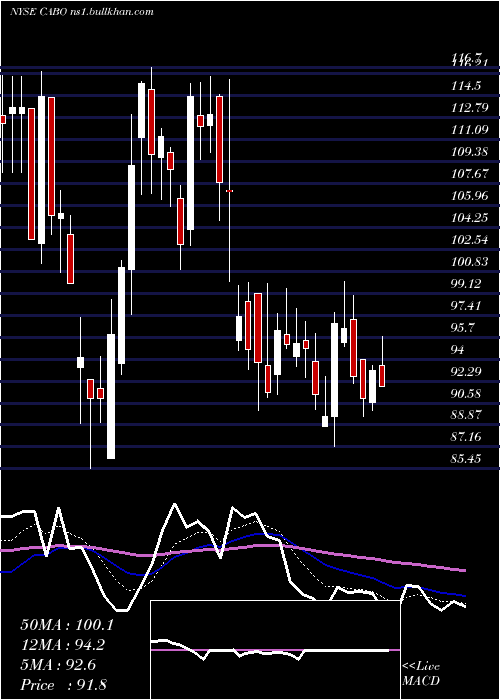
Task: Select the 107.67 price axis label
Action: tap(469, 174)
